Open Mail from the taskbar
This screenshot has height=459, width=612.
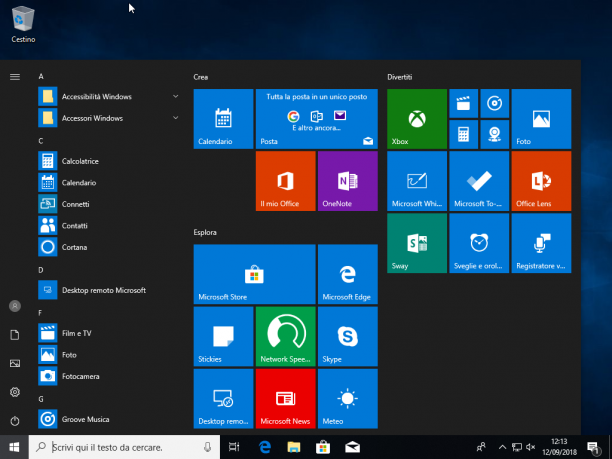pyautogui.click(x=352, y=447)
